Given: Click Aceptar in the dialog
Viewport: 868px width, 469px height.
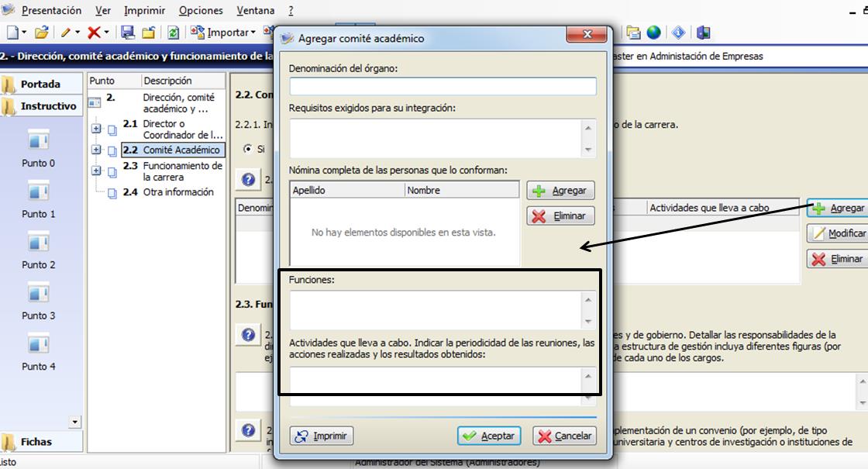Looking at the screenshot, I should (489, 436).
